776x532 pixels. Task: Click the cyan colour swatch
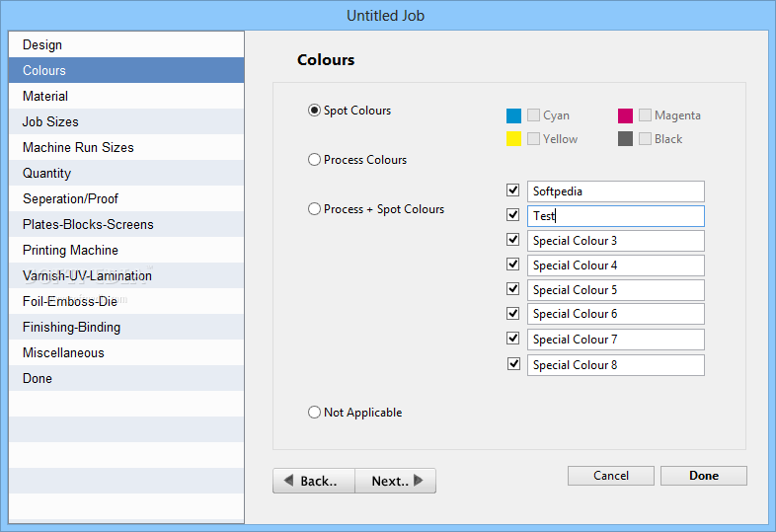pos(513,115)
